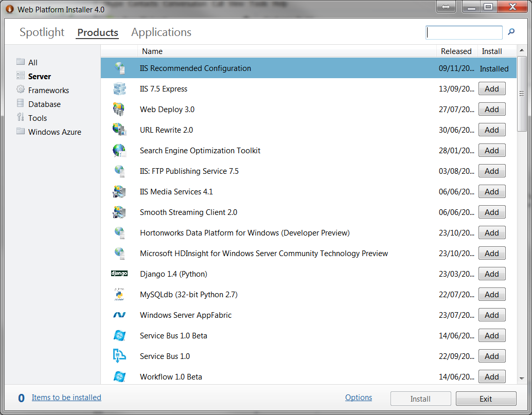The width and height of the screenshot is (532, 415).
Task: Click the Service Bus 1.0 icon
Action: (119, 356)
